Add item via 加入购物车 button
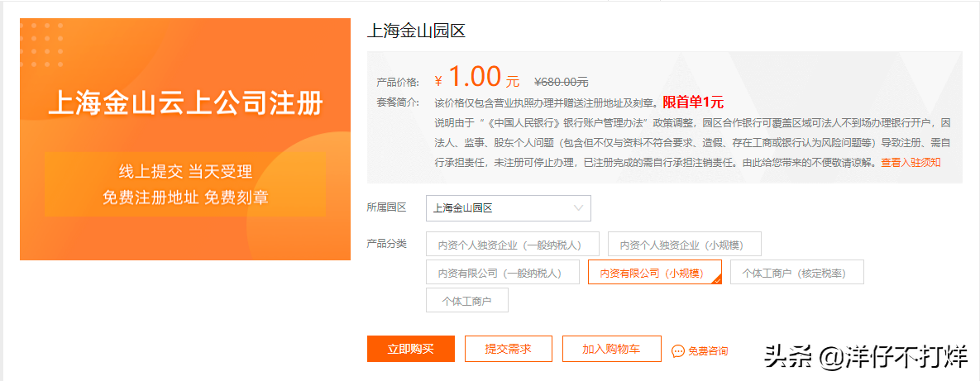Screen dimensions: 980x381 click(x=611, y=349)
